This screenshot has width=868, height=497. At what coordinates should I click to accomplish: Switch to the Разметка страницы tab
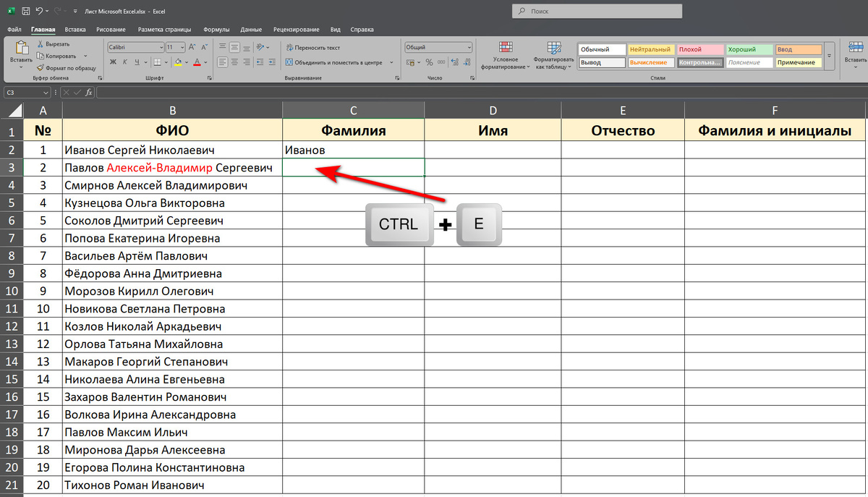[164, 30]
